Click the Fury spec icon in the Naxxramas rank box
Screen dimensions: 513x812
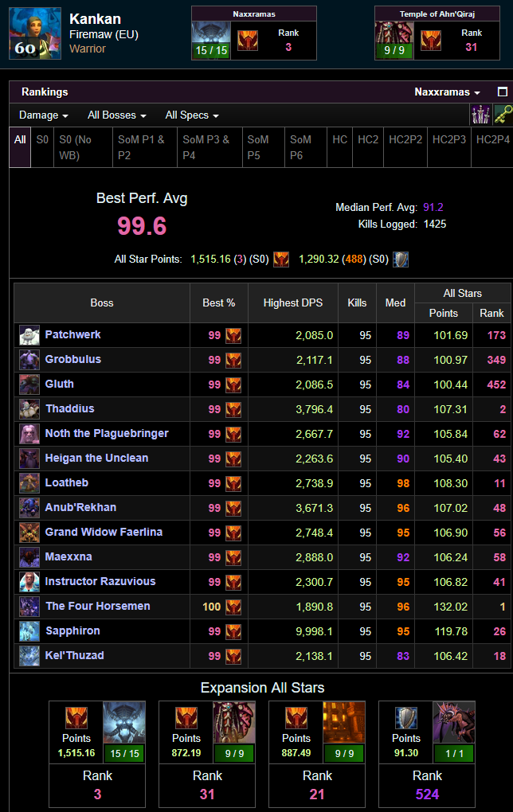[x=248, y=41]
